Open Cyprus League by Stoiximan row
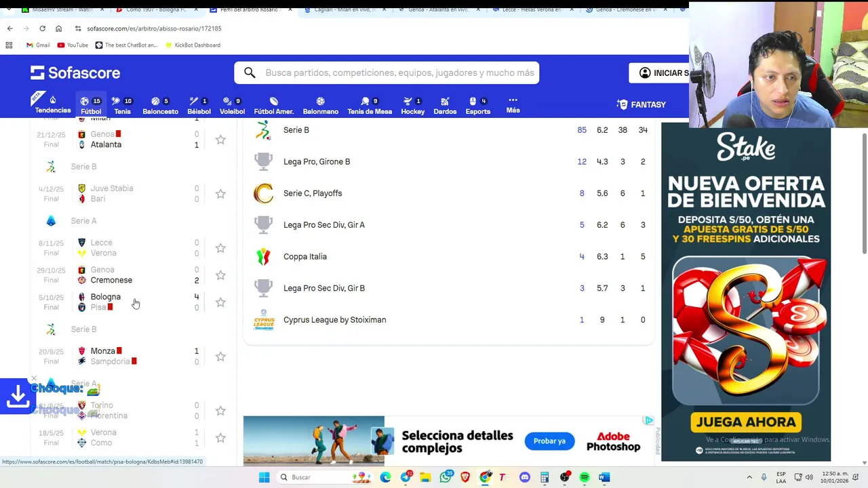This screenshot has height=488, width=868. (449, 320)
